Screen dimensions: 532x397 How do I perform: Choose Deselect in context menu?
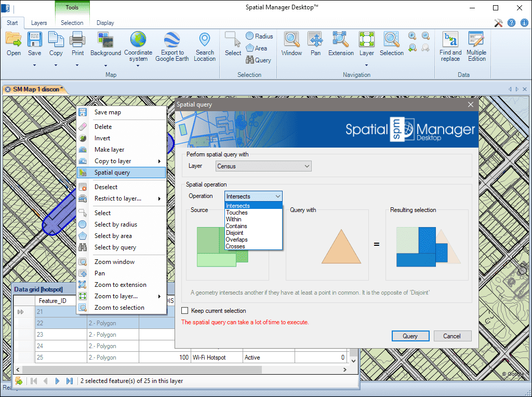[122, 187]
